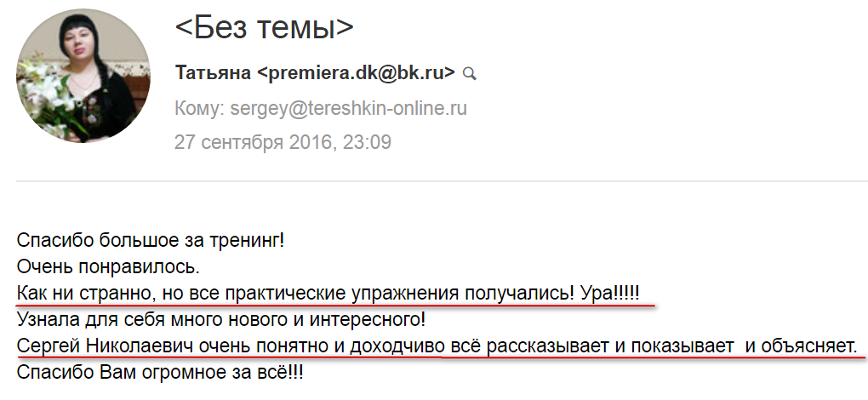Click the magnifier icon beside sender address
This screenshot has width=868, height=400.
click(x=469, y=74)
